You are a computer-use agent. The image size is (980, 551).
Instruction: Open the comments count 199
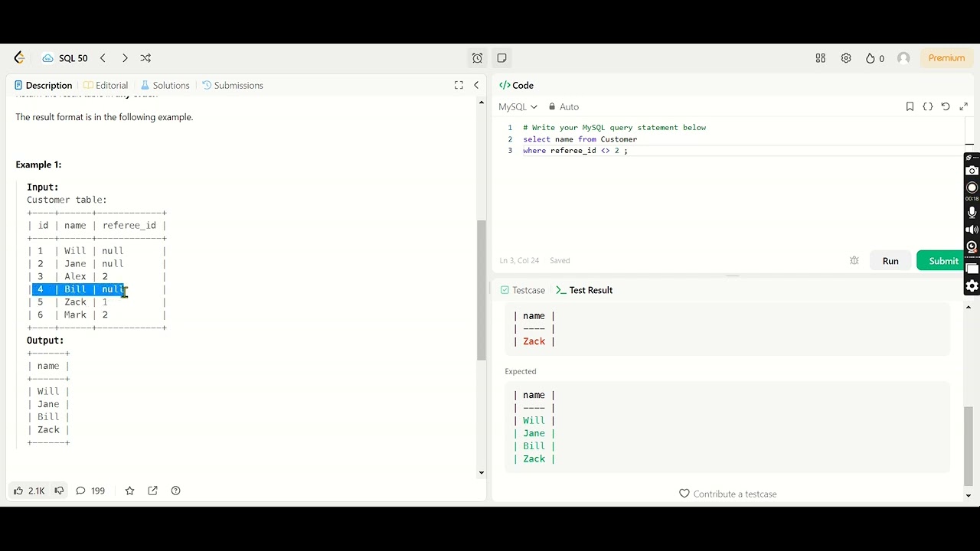pyautogui.click(x=90, y=491)
